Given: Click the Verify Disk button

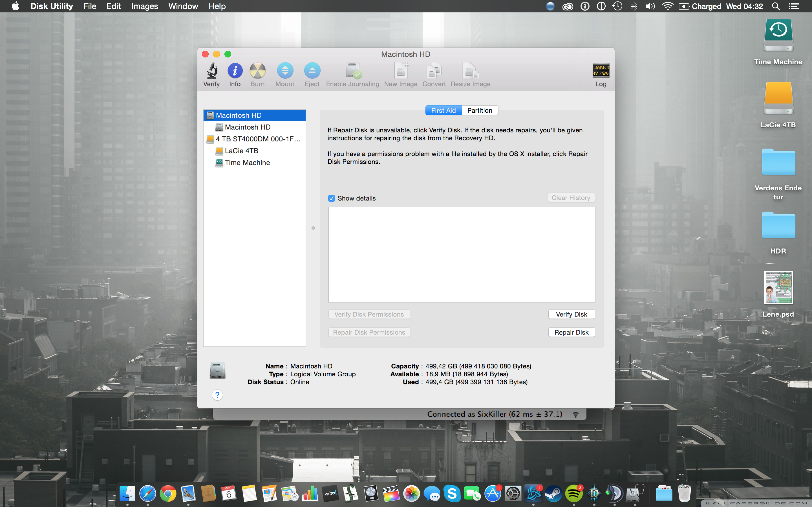Looking at the screenshot, I should click(571, 314).
